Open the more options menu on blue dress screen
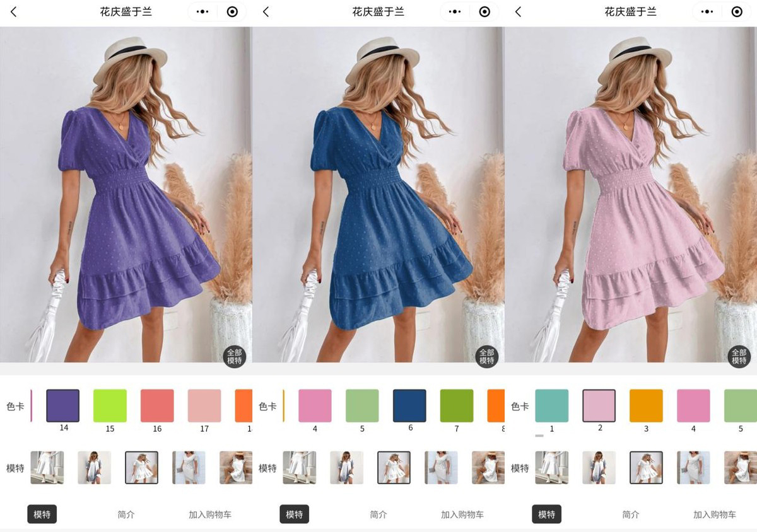 click(455, 12)
